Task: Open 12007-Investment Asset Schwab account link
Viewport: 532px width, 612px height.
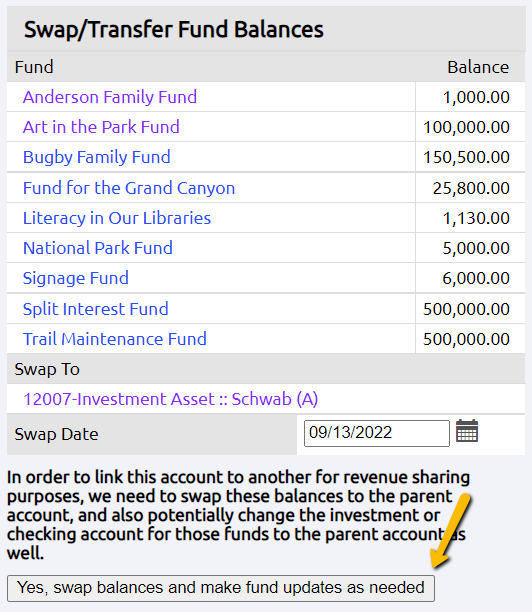Action: 171,399
